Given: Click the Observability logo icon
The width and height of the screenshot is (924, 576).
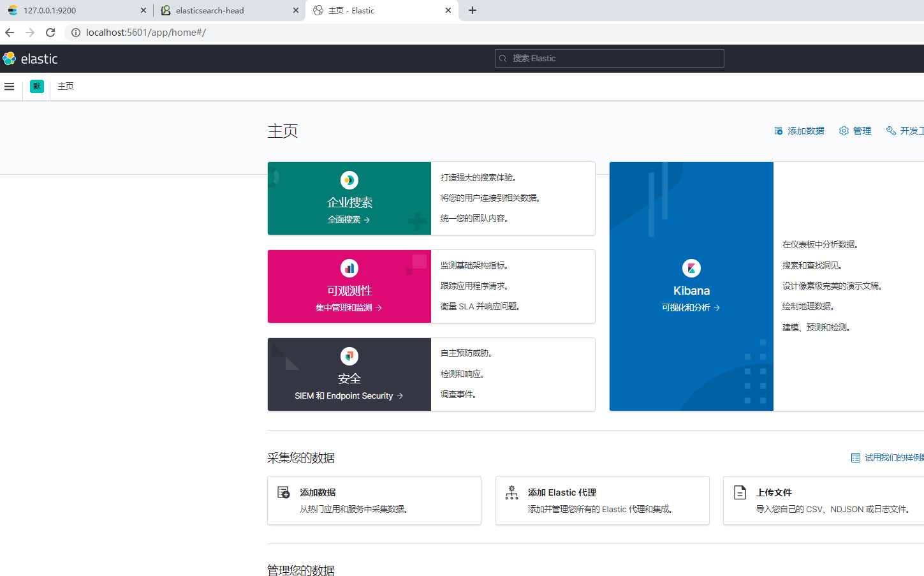Looking at the screenshot, I should click(349, 268).
